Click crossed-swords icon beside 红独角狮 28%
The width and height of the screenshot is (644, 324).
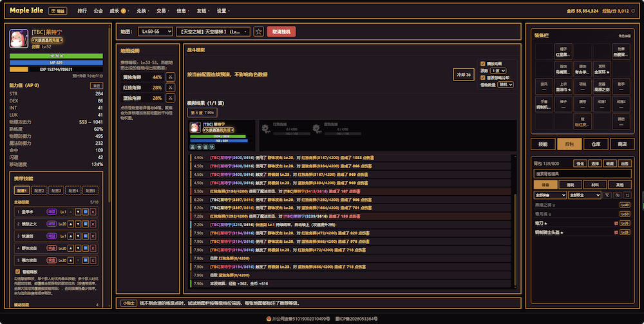coord(171,88)
